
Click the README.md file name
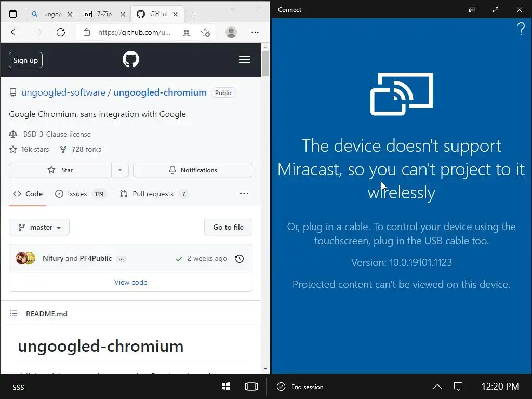coord(47,314)
